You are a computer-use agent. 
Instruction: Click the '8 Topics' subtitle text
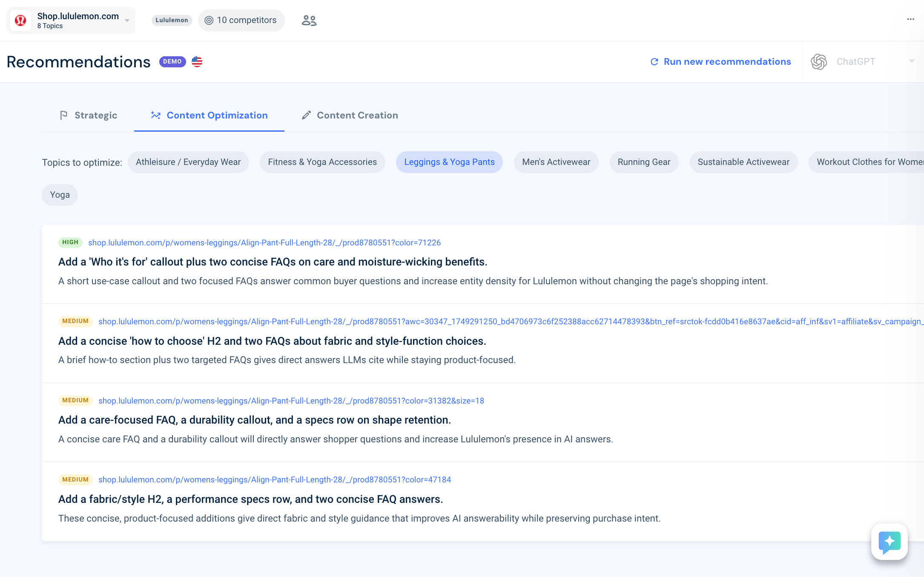50,26
